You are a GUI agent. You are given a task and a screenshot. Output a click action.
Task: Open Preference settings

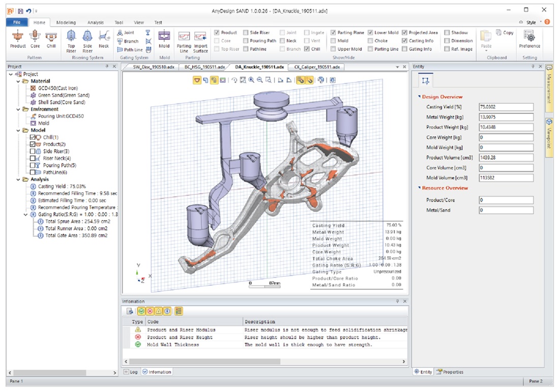[x=530, y=40]
